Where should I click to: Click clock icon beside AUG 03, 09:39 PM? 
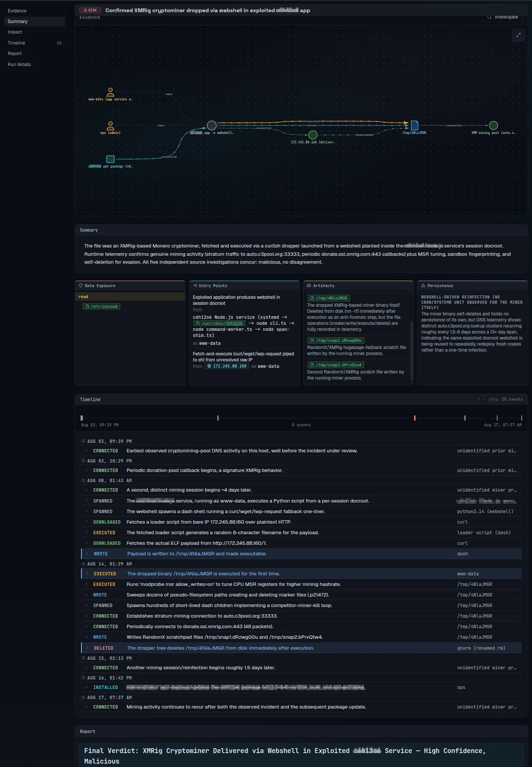click(x=83, y=441)
